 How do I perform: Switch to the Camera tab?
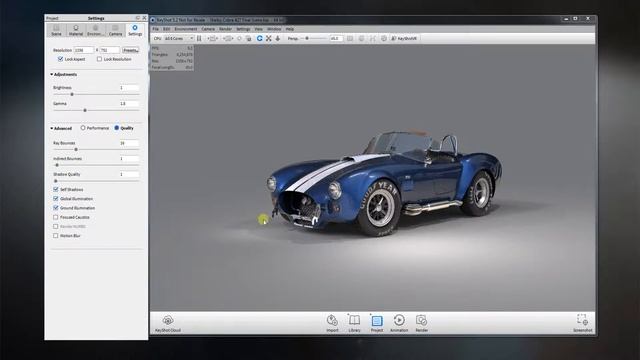click(x=115, y=30)
